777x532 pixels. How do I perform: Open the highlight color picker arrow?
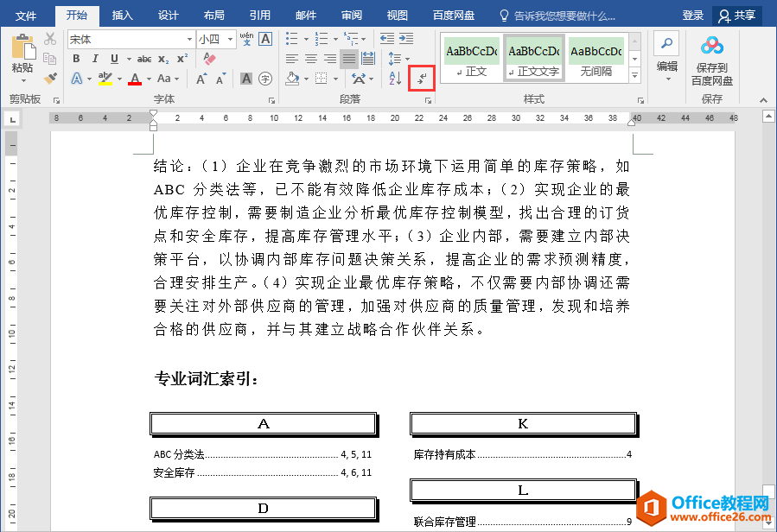[119, 79]
